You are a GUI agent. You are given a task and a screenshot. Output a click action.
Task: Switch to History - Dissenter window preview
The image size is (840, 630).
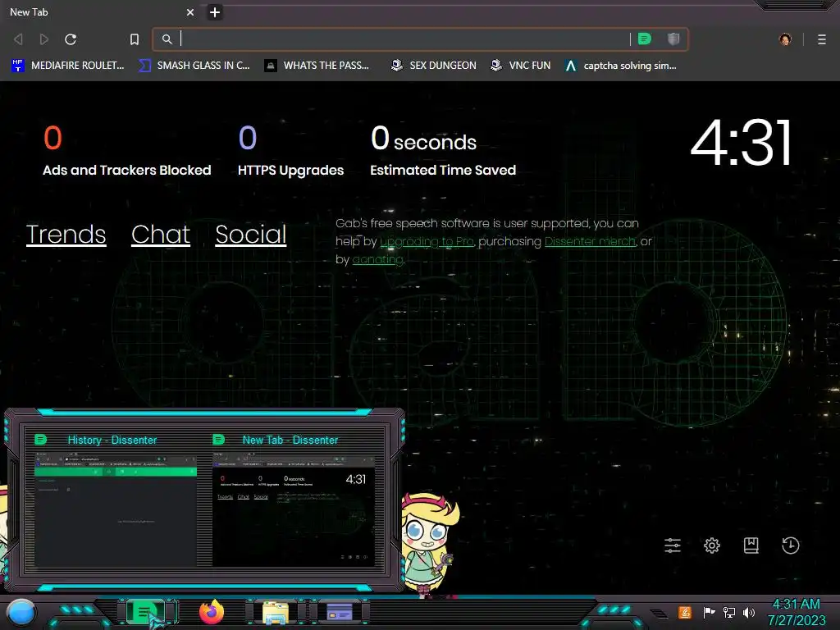tap(116, 500)
